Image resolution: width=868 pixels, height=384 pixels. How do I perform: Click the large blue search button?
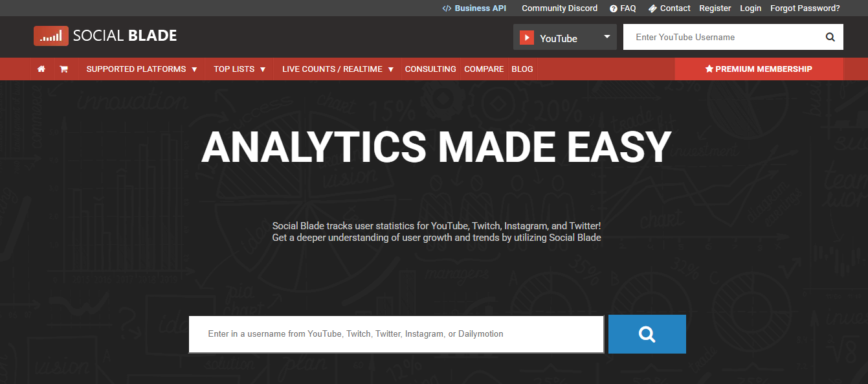point(647,334)
